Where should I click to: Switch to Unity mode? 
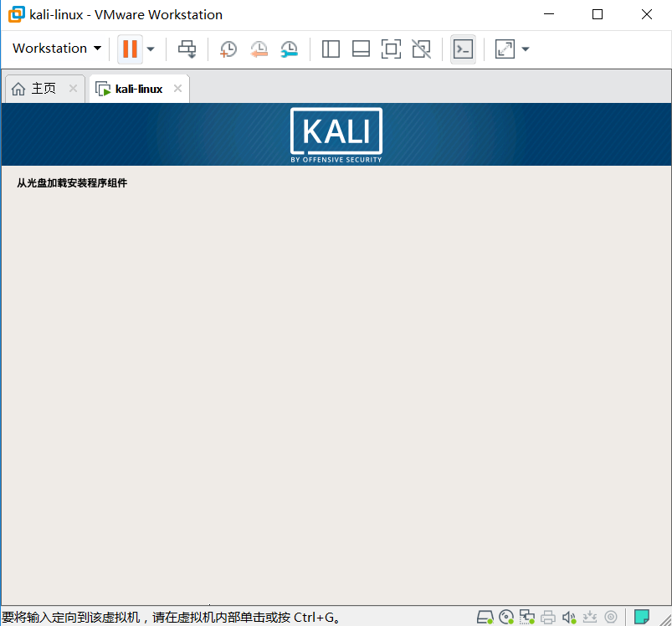tap(421, 49)
